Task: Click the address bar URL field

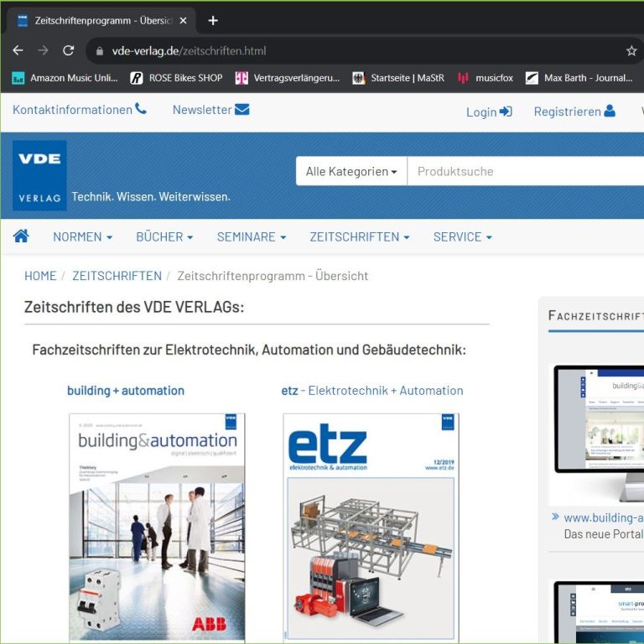Action: click(x=361, y=51)
